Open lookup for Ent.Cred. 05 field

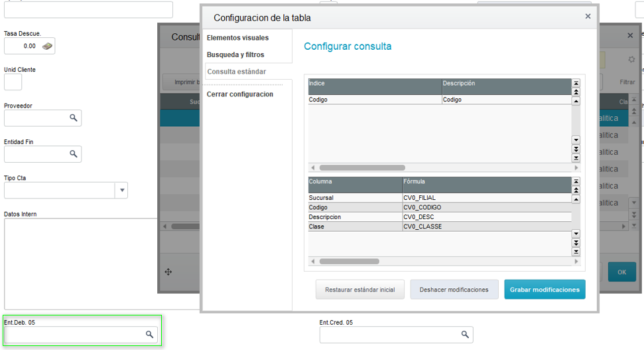coord(465,334)
